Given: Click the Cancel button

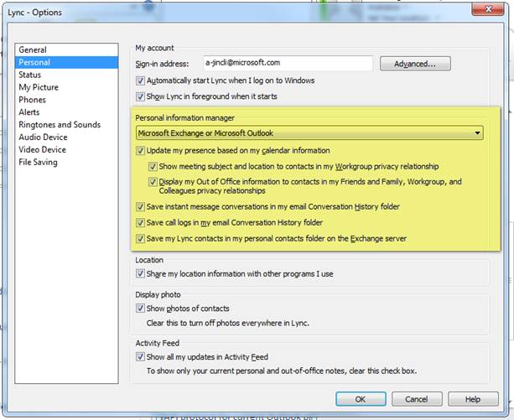Looking at the screenshot, I should pos(417,399).
